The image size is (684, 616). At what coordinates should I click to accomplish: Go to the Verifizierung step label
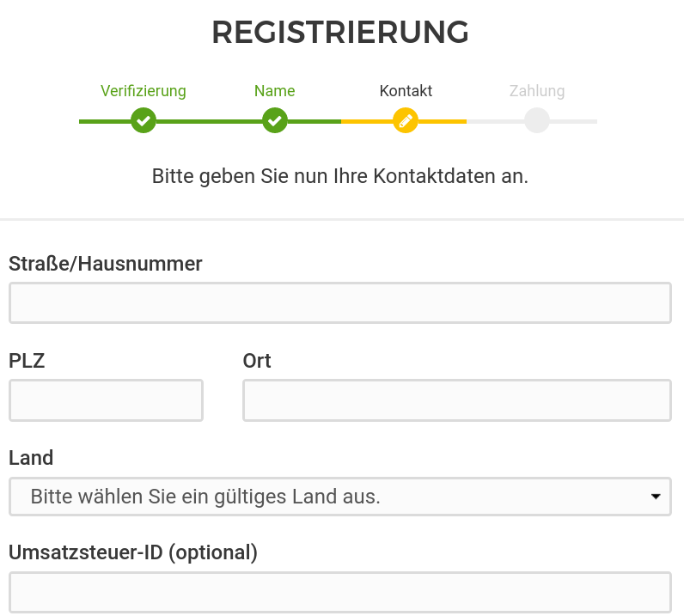tap(144, 91)
